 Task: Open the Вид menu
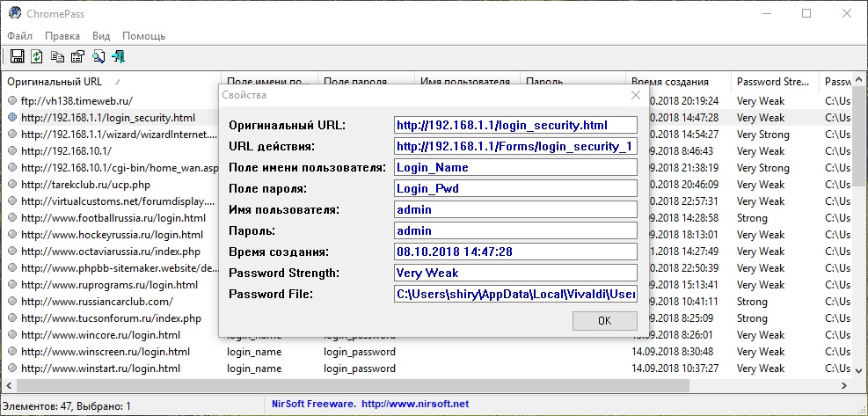101,36
